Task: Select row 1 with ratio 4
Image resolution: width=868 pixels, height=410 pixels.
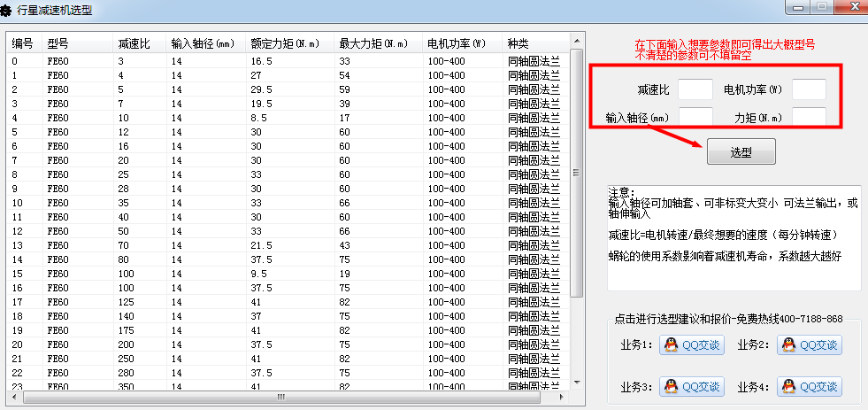Action: click(288, 75)
